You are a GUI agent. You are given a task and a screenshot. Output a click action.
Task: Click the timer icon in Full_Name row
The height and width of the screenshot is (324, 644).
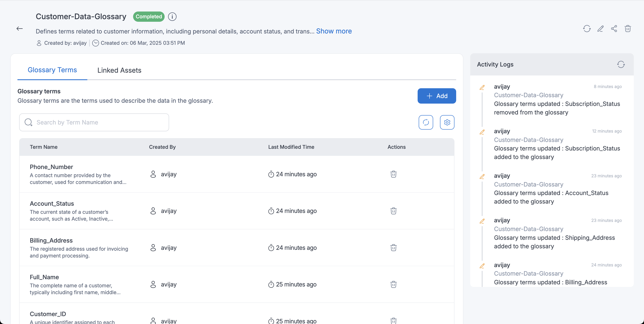coord(271,285)
